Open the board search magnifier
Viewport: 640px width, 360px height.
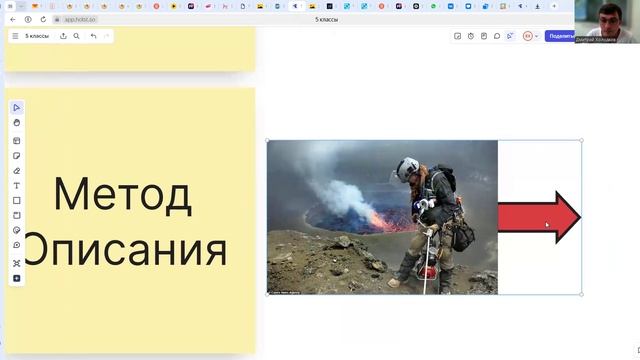click(x=76, y=36)
